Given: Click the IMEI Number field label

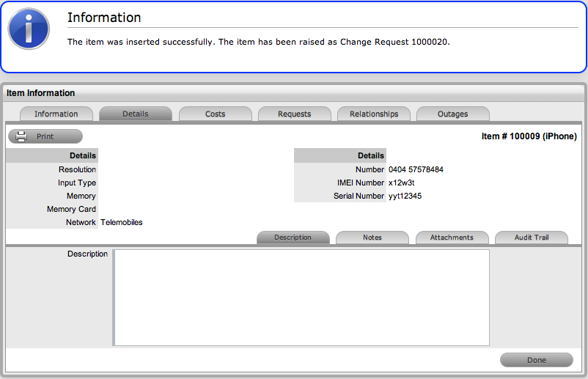Looking at the screenshot, I should coord(361,183).
